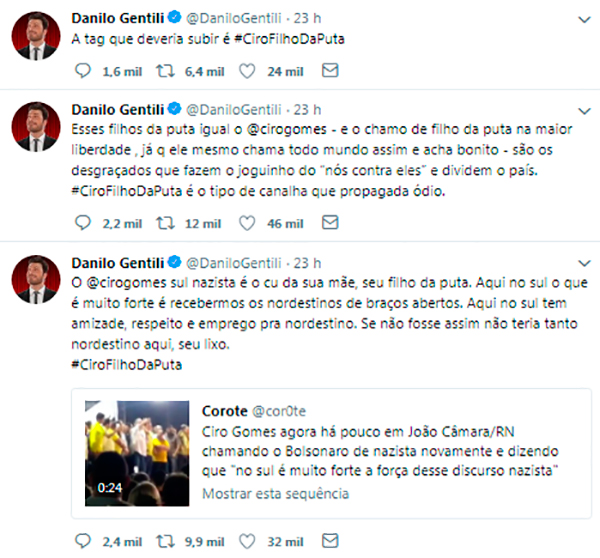Open the first tweet's chevron options menu

584,19
